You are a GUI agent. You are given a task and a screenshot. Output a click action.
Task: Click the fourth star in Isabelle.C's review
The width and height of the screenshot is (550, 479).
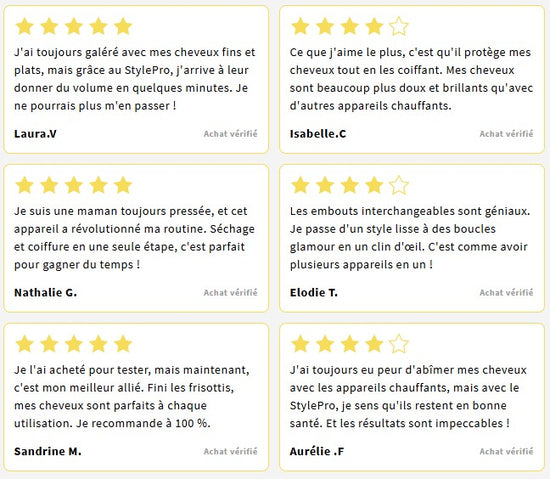(374, 27)
